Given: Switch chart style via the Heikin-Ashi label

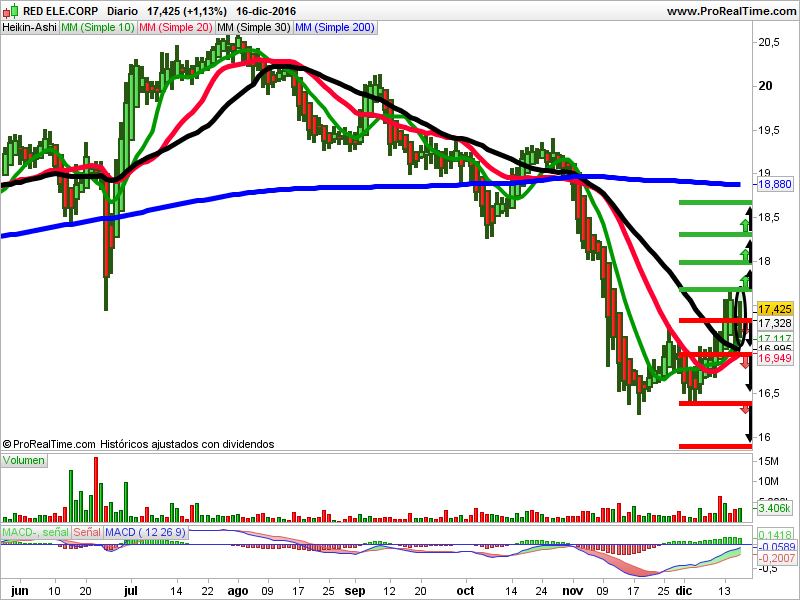Looking at the screenshot, I should [30, 27].
